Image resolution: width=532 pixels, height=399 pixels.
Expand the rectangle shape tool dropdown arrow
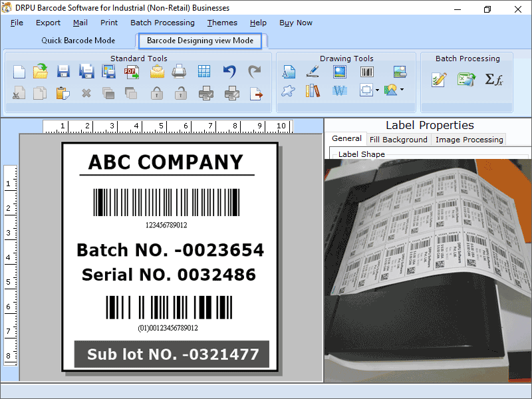point(377,90)
